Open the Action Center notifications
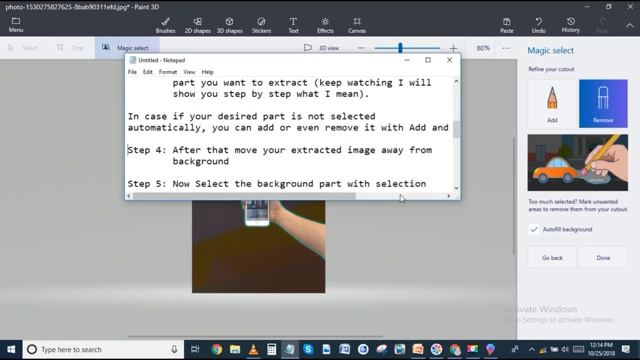The width and height of the screenshot is (640, 360). pos(626,349)
